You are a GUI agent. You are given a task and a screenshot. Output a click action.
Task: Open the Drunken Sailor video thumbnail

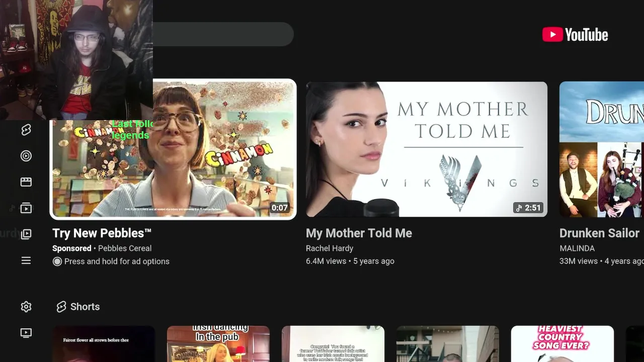[x=602, y=149]
